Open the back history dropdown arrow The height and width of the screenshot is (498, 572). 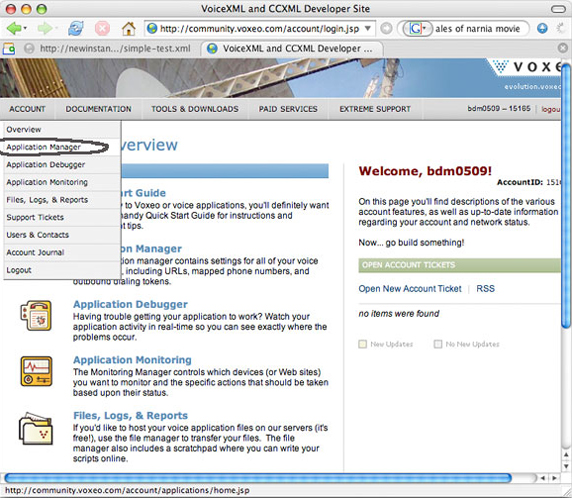pyautogui.click(x=25, y=28)
